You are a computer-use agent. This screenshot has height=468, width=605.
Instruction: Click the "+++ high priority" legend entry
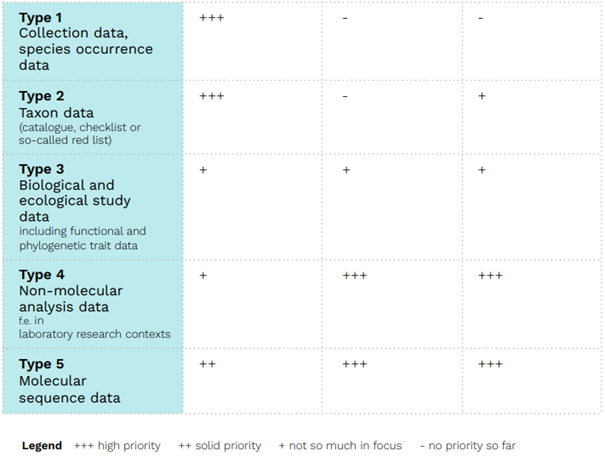(x=117, y=446)
